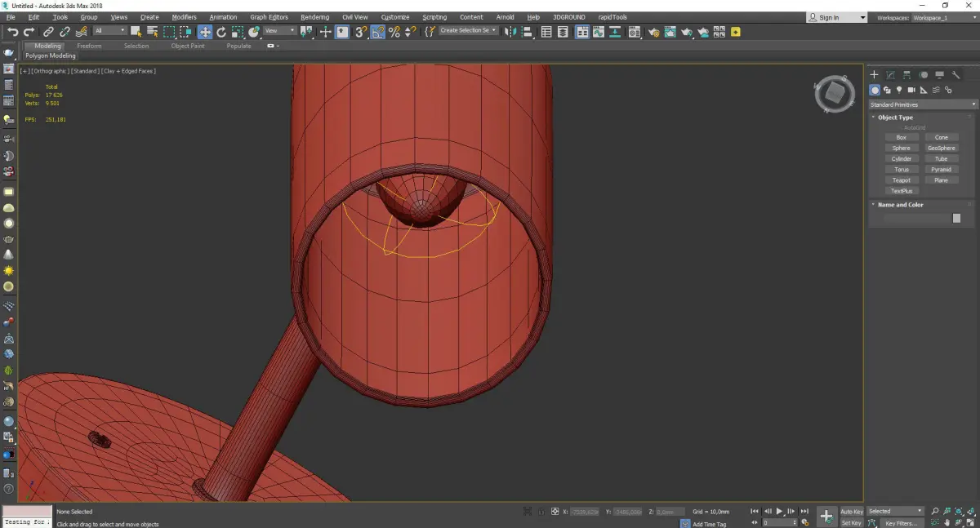The height and width of the screenshot is (528, 980).
Task: Toggle the Scene Explorer icon
Action: pyautogui.click(x=546, y=32)
